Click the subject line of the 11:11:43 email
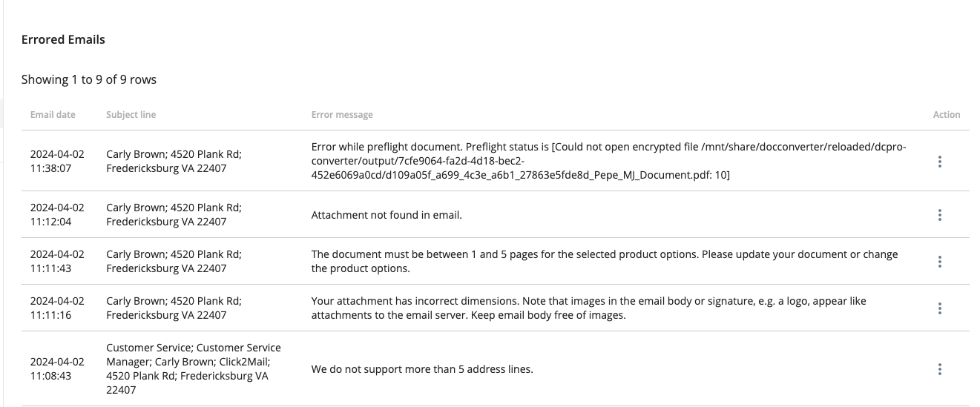The image size is (980, 407). click(174, 261)
